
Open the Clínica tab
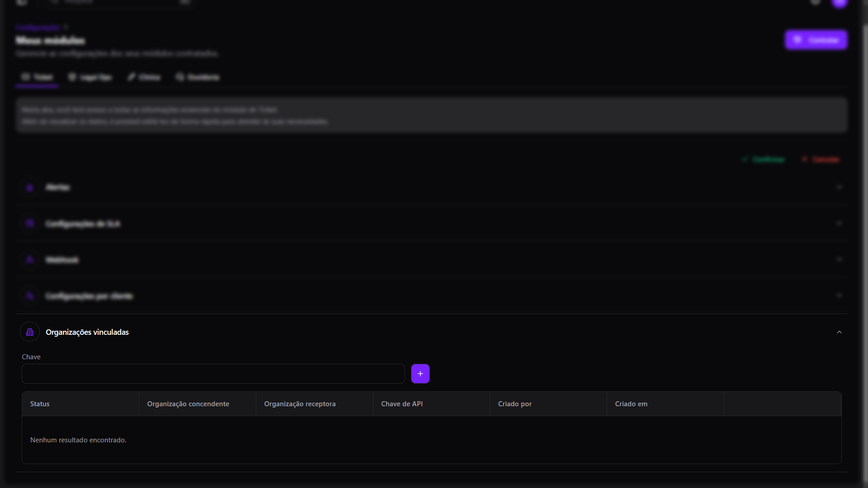pyautogui.click(x=144, y=77)
